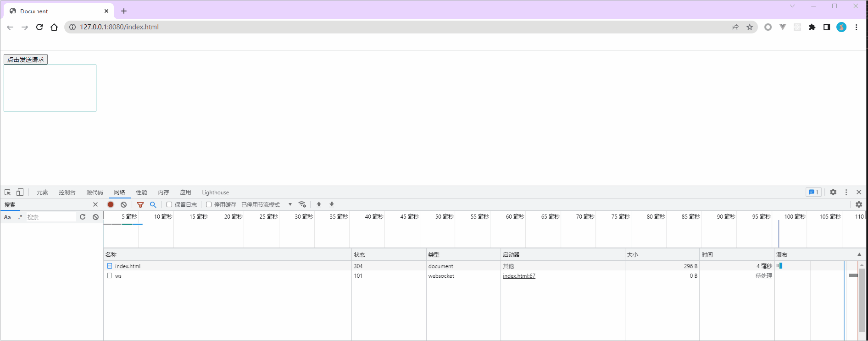Sort by the 时间 column header
Screen dimensions: 868x341
tap(737, 255)
